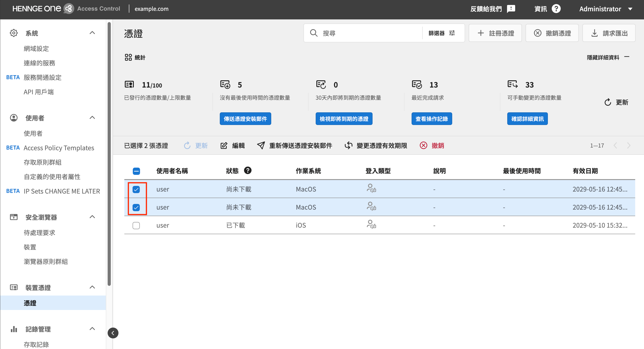Screen dimensions: 644x349
Task: Click the minus icon to hide details
Action: coord(627,57)
